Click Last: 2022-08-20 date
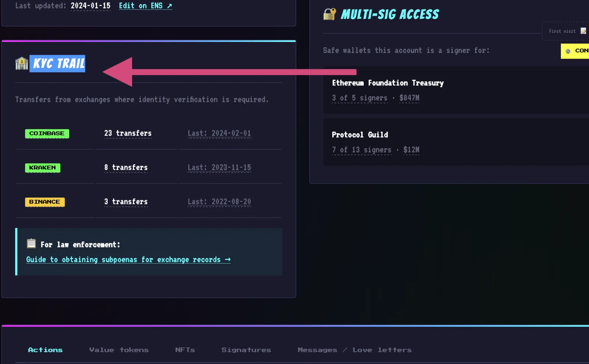589x364 pixels. coord(219,202)
